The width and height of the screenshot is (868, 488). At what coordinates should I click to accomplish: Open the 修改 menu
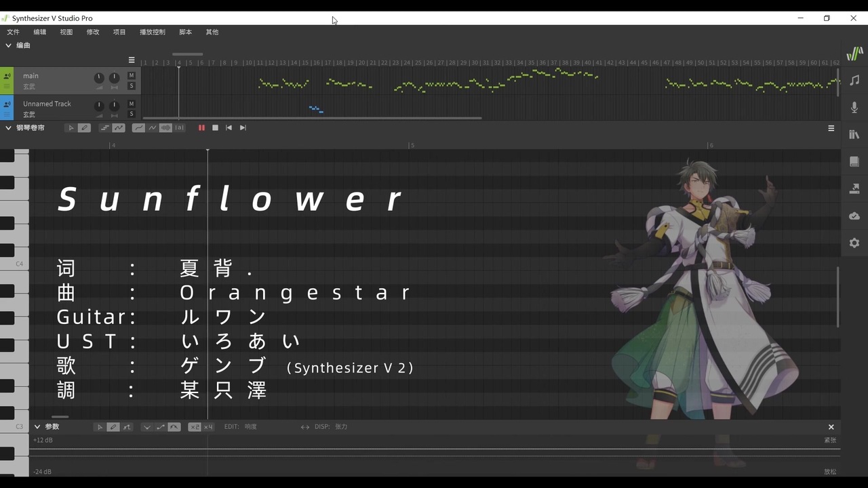pyautogui.click(x=93, y=32)
